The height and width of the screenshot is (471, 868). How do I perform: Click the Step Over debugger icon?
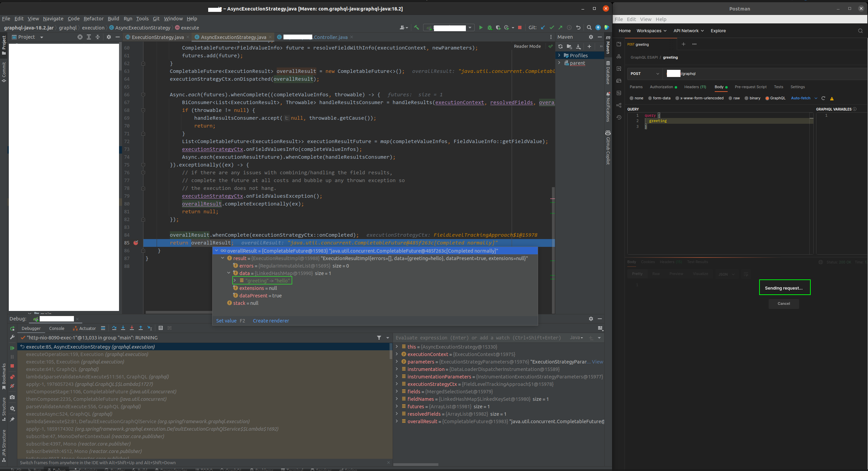[114, 328]
